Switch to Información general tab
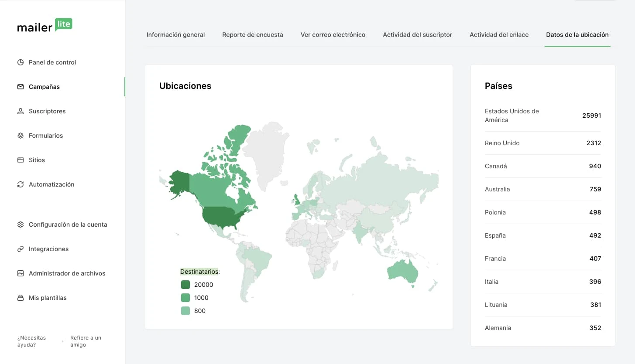Screen dimensions: 635x364 (175, 35)
